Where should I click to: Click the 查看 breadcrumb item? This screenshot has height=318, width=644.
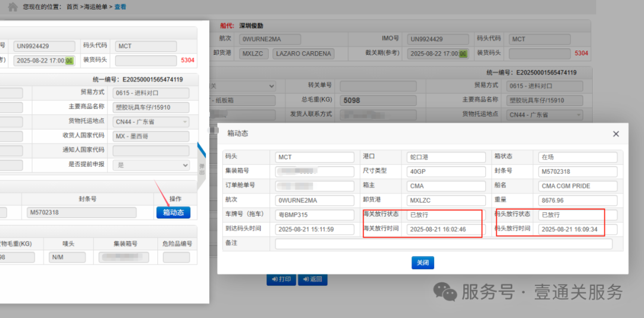click(x=120, y=7)
